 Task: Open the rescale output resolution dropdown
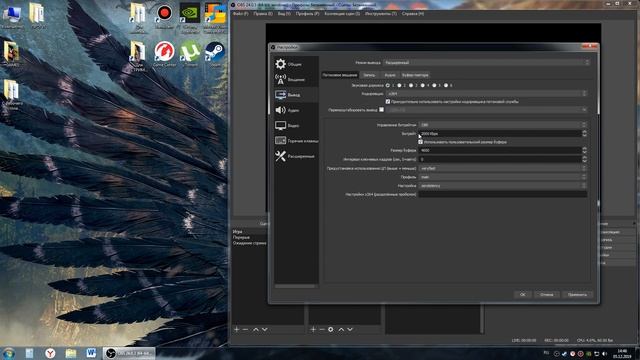pyautogui.click(x=487, y=110)
